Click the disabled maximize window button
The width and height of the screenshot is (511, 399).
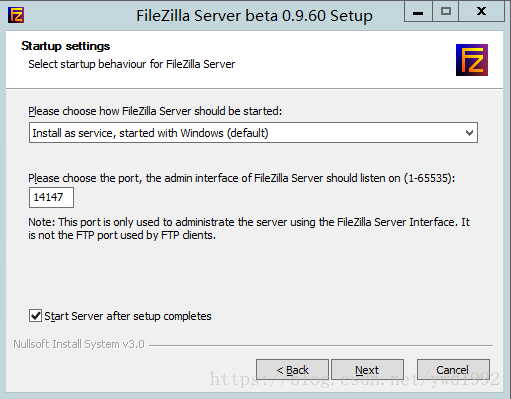(x=446, y=12)
